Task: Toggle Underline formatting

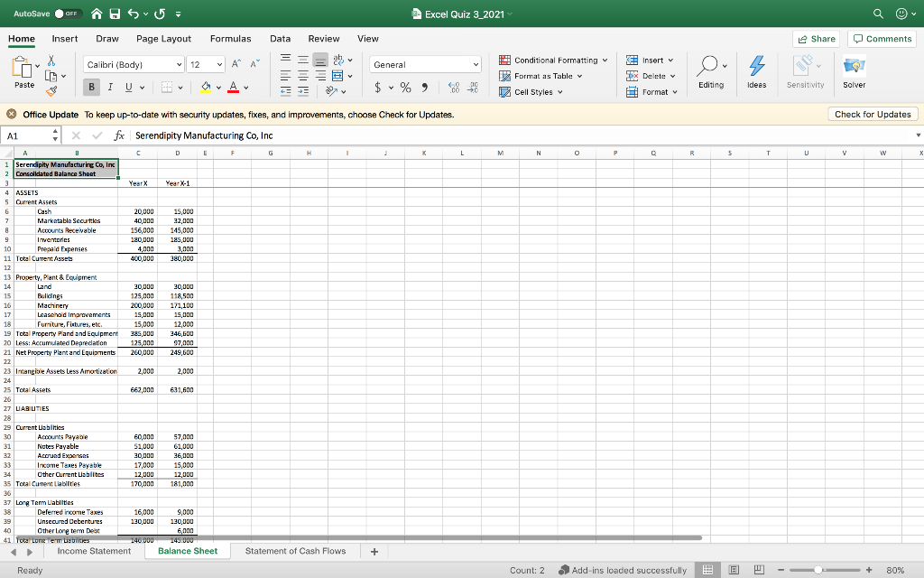Action: (x=128, y=88)
